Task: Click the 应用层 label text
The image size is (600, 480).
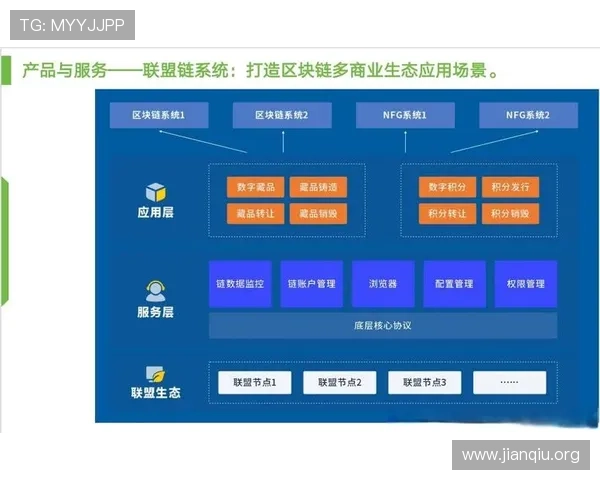Action: (156, 212)
